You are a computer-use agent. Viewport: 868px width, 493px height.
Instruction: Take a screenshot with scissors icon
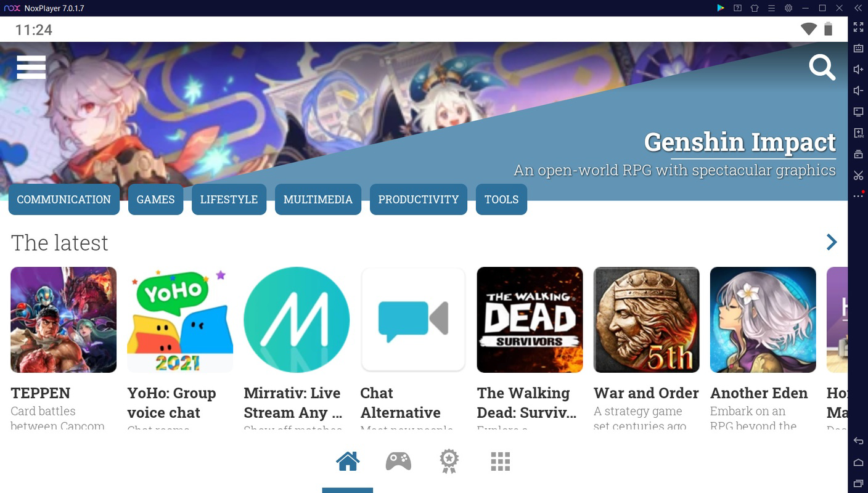pyautogui.click(x=858, y=175)
